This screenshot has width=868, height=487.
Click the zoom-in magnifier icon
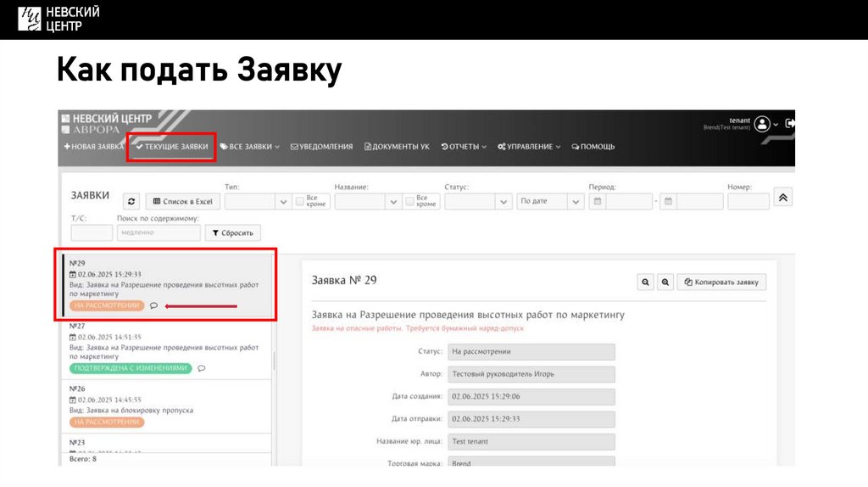coord(665,282)
